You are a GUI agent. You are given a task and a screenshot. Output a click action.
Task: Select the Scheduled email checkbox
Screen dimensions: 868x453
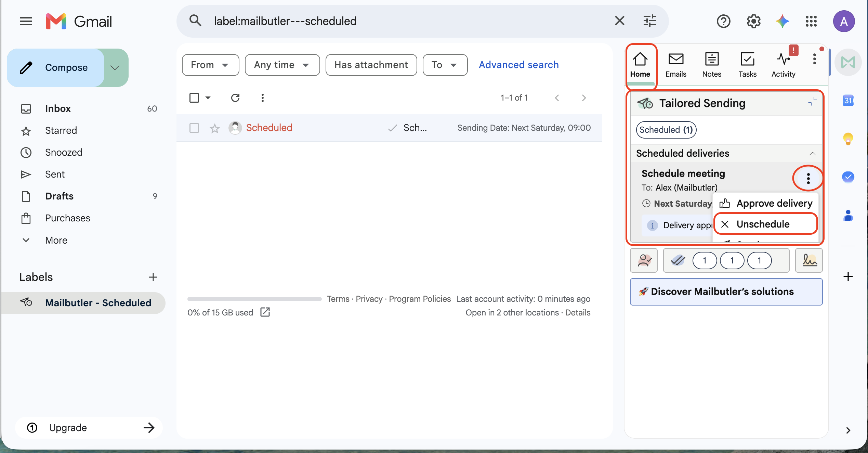pyautogui.click(x=194, y=128)
